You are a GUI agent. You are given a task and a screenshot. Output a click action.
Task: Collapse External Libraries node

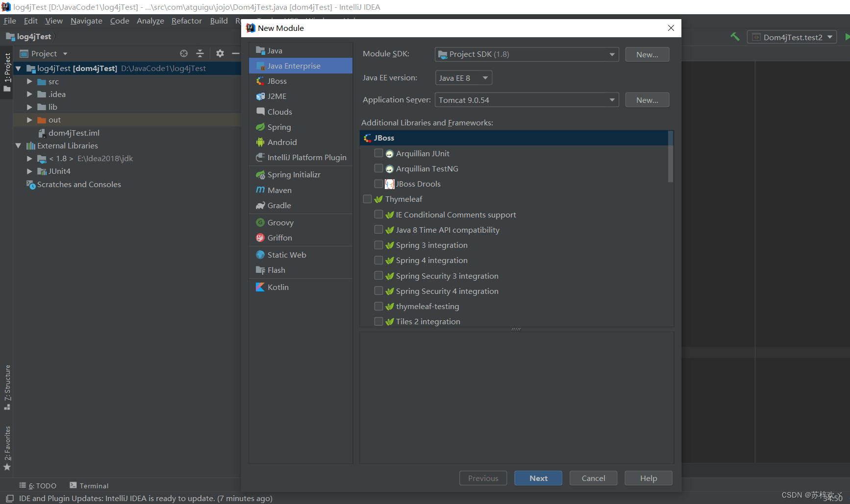pos(18,145)
